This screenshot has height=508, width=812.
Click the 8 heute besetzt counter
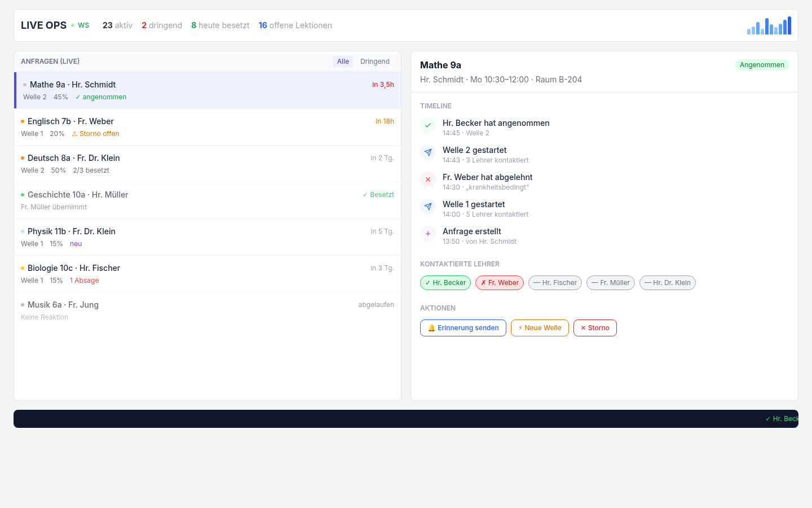[x=220, y=25]
